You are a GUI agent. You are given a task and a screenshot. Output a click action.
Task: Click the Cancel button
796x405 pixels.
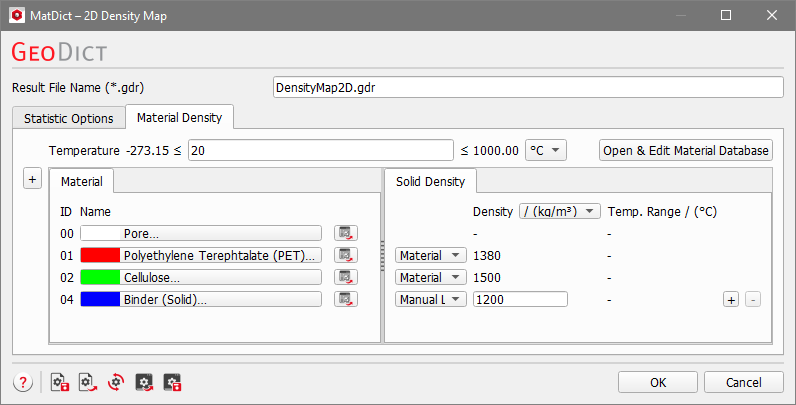coord(744,382)
